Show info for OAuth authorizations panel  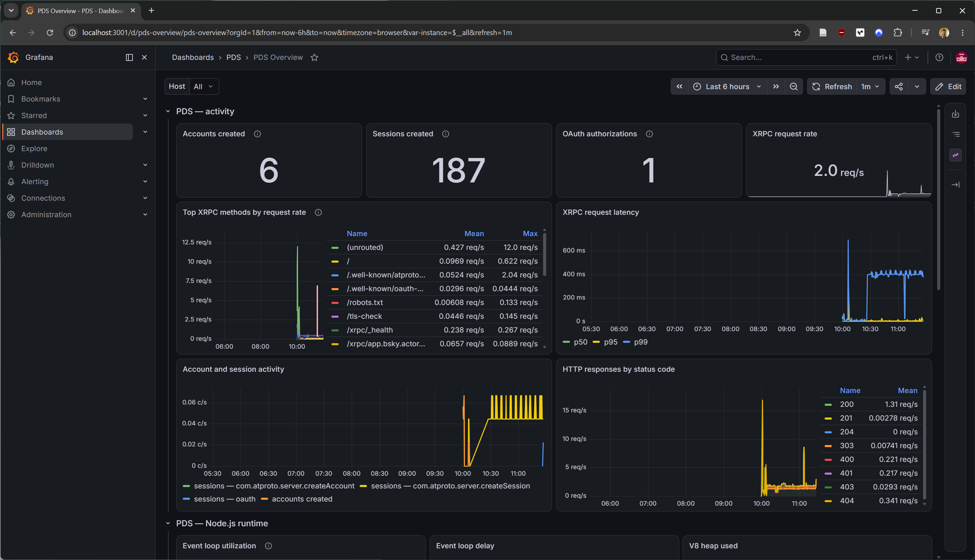[x=649, y=134]
